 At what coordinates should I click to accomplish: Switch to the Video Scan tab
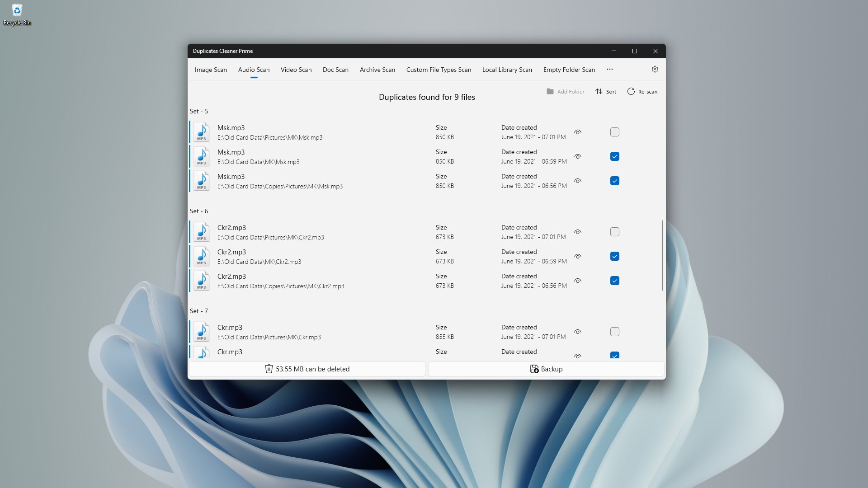click(296, 70)
